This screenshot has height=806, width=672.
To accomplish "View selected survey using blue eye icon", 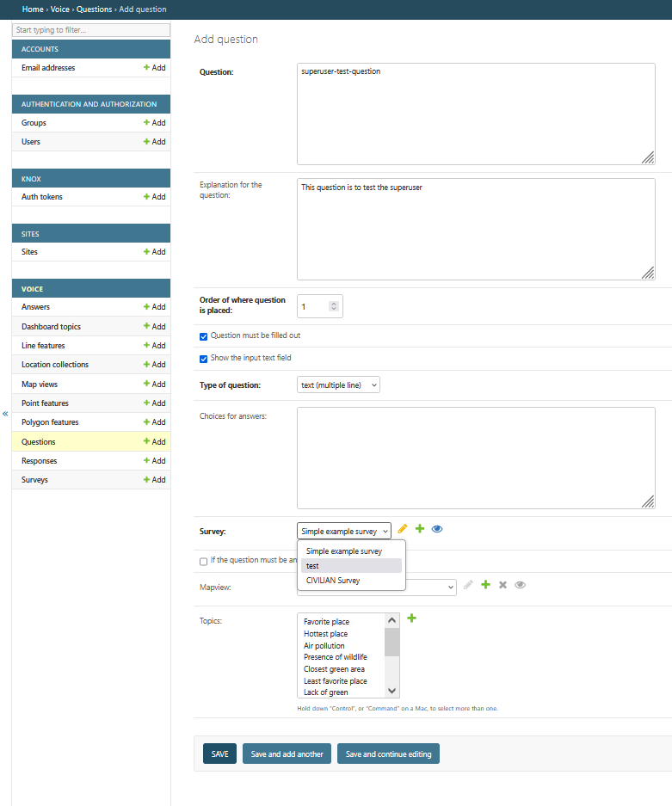I will [437, 529].
